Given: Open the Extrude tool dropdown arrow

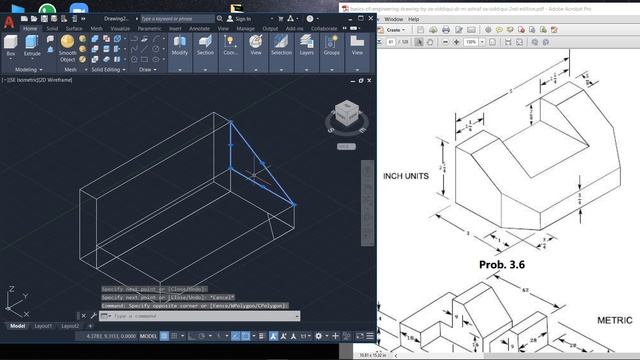Looking at the screenshot, I should click(32, 59).
